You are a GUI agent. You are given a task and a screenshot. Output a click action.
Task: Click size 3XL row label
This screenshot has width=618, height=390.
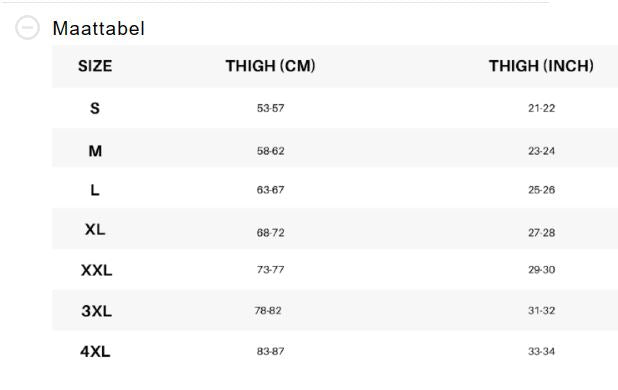97,311
